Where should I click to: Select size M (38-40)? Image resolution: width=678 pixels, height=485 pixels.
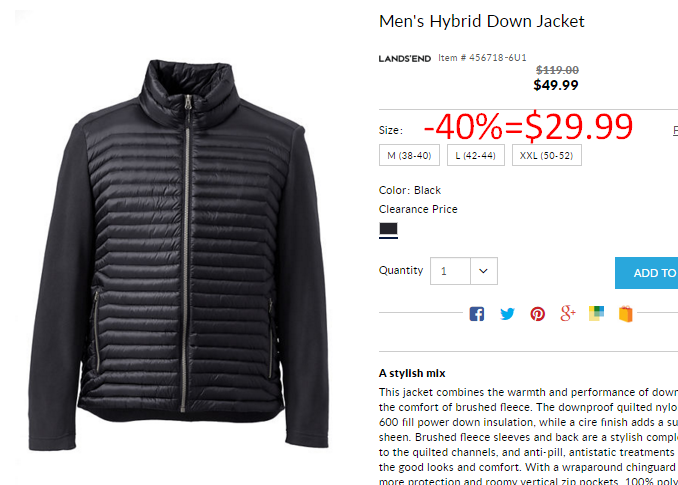coord(409,155)
